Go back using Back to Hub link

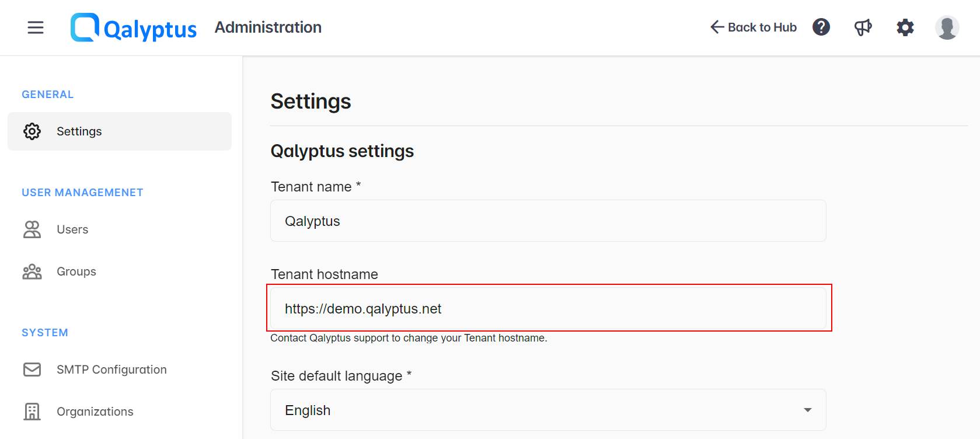[754, 27]
